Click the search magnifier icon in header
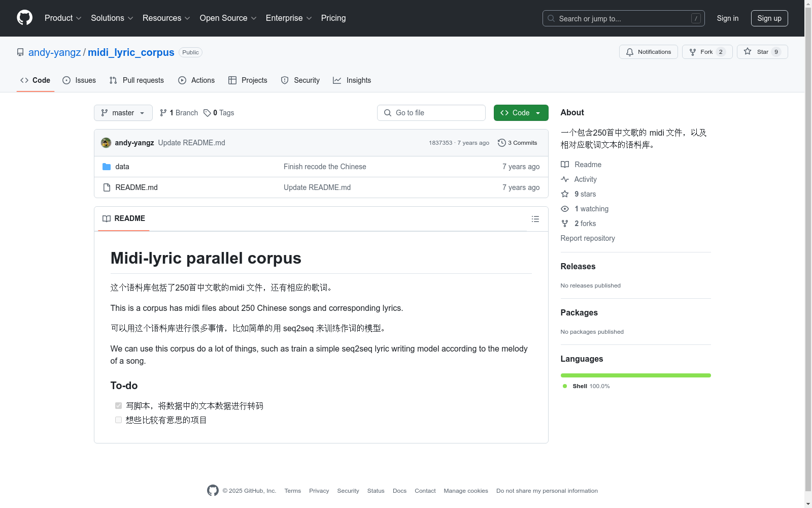812x508 pixels. point(551,18)
